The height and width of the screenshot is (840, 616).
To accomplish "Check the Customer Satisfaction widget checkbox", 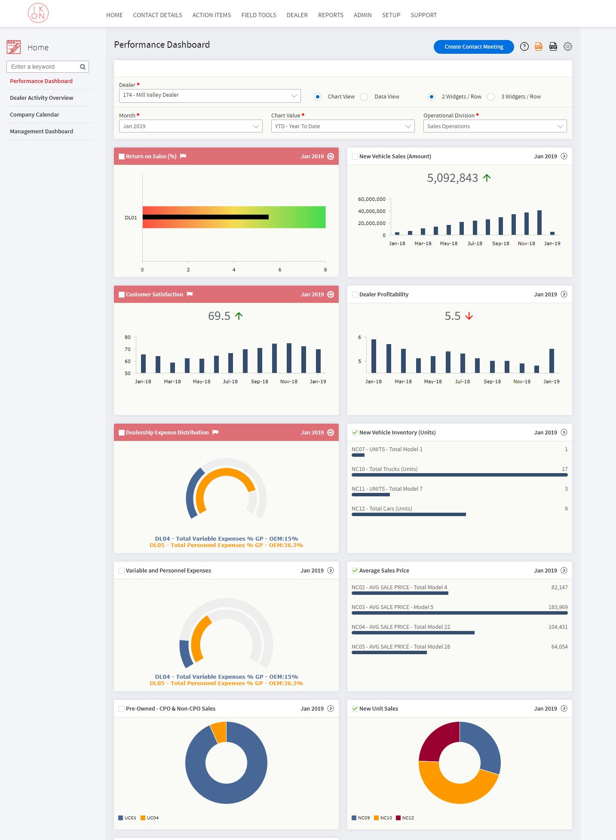I will pyautogui.click(x=122, y=295).
